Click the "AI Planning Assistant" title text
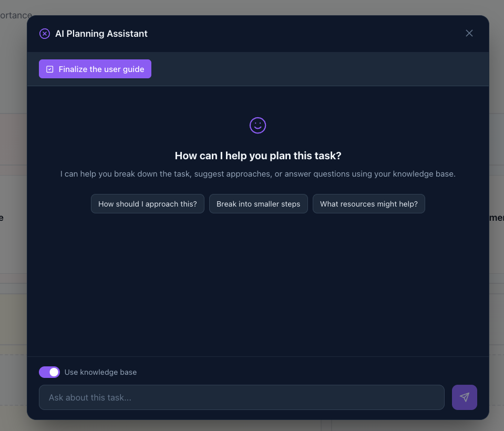This screenshot has height=431, width=504. coord(101,34)
